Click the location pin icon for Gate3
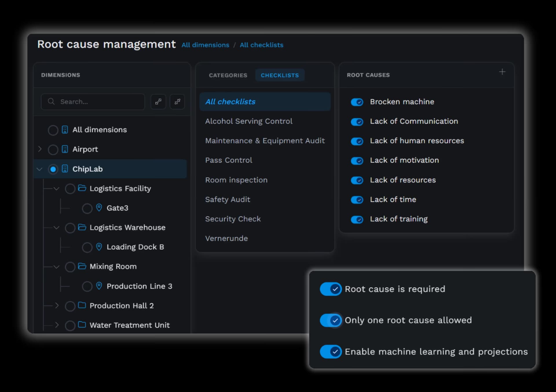The image size is (556, 392). (x=99, y=207)
